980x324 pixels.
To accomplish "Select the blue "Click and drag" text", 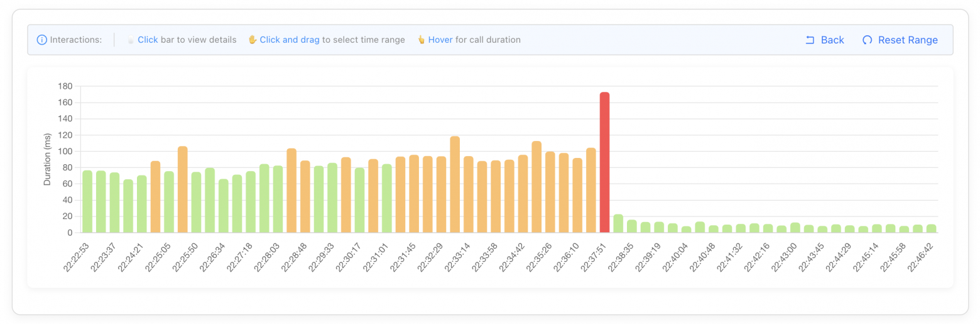I will (290, 40).
